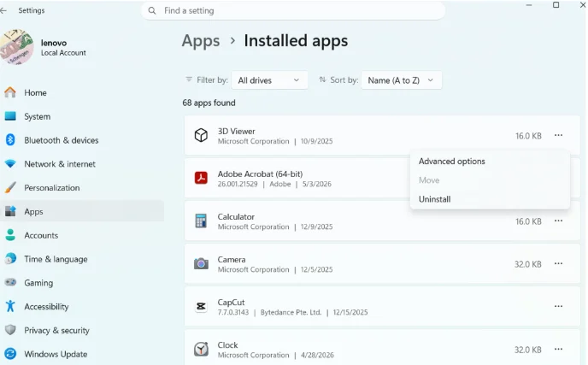Open Personalization settings

(82, 187)
